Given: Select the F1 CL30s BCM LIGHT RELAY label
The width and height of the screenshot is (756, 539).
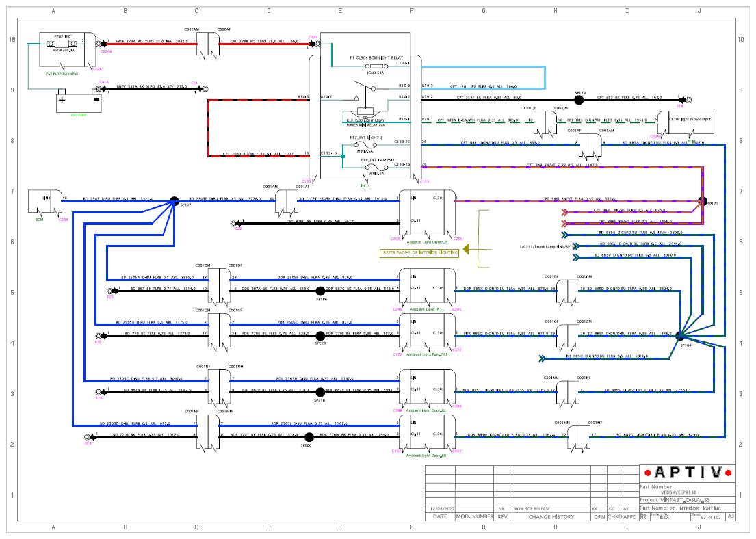Looking at the screenshot, I should (x=376, y=57).
